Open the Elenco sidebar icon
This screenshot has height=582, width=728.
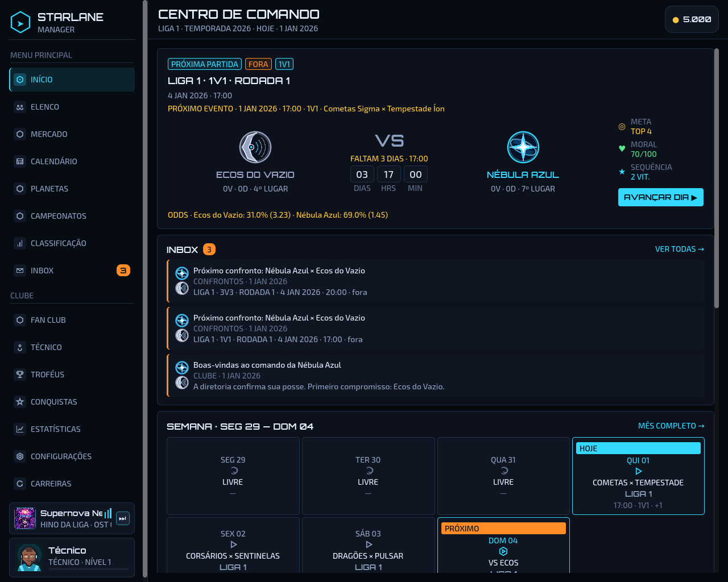[20, 107]
